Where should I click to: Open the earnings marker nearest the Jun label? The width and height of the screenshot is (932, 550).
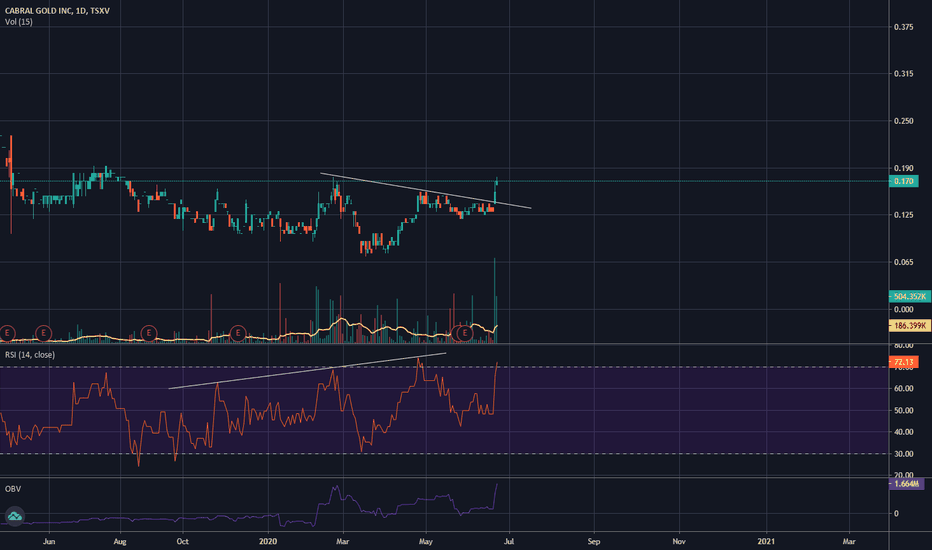(43, 333)
